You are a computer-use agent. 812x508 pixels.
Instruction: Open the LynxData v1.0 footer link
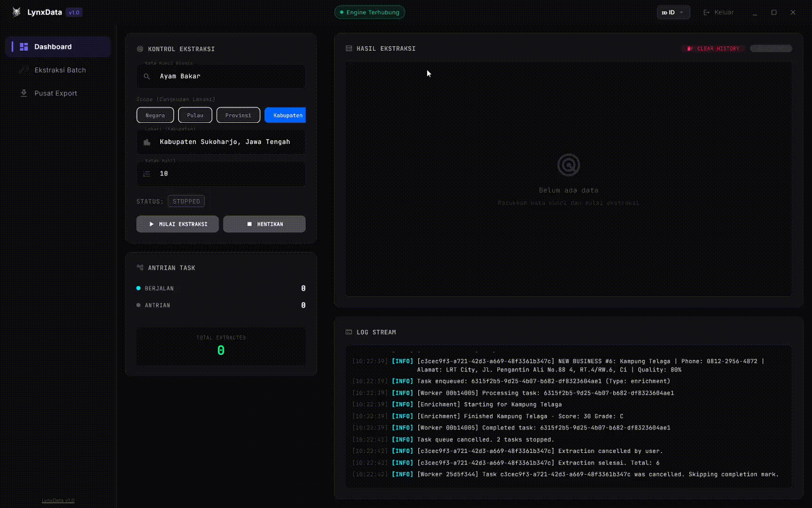tap(58, 500)
